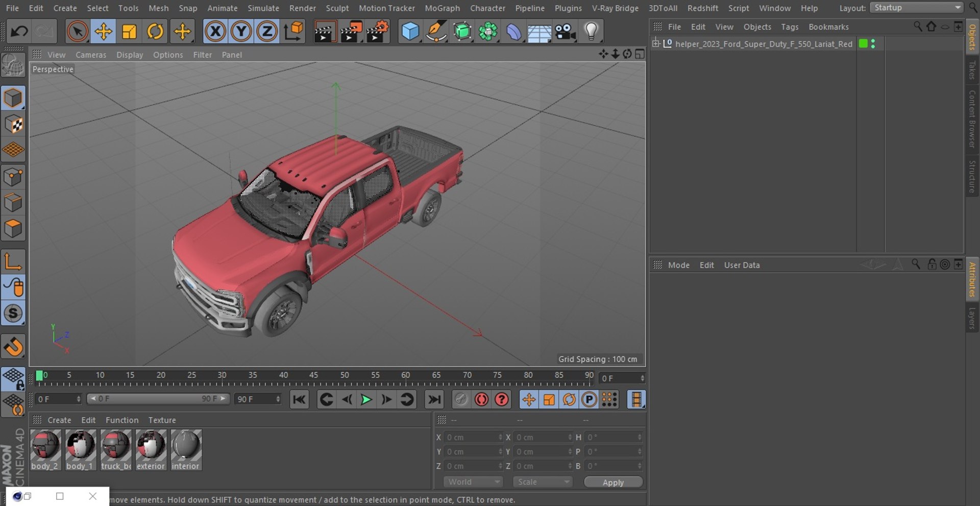Click the Undo arrow icon
This screenshot has height=506, width=980.
point(19,32)
